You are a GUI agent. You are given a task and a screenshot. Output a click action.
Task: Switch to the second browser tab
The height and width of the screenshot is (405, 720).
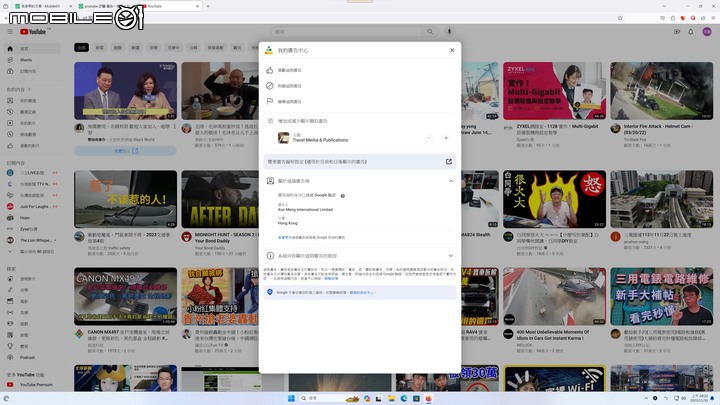point(105,6)
